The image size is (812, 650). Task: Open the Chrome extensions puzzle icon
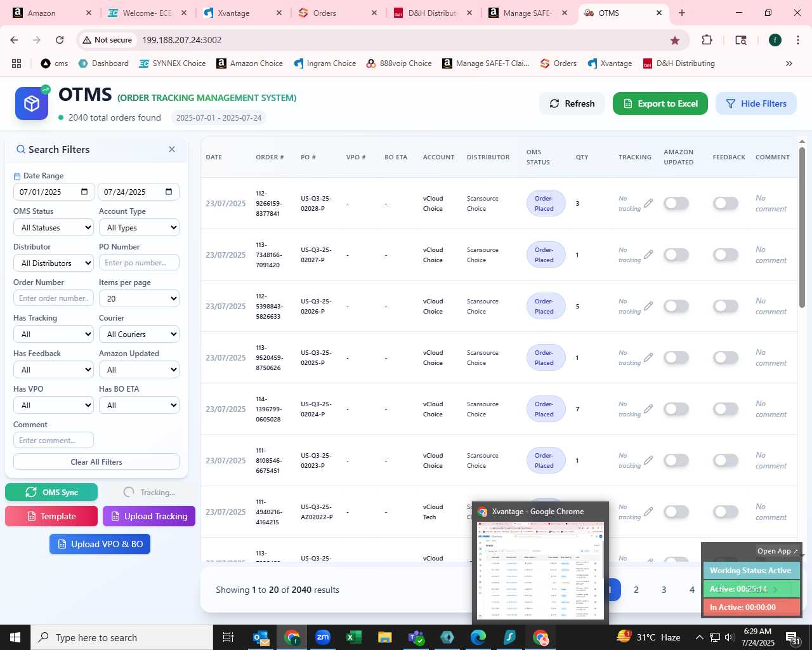[707, 40]
